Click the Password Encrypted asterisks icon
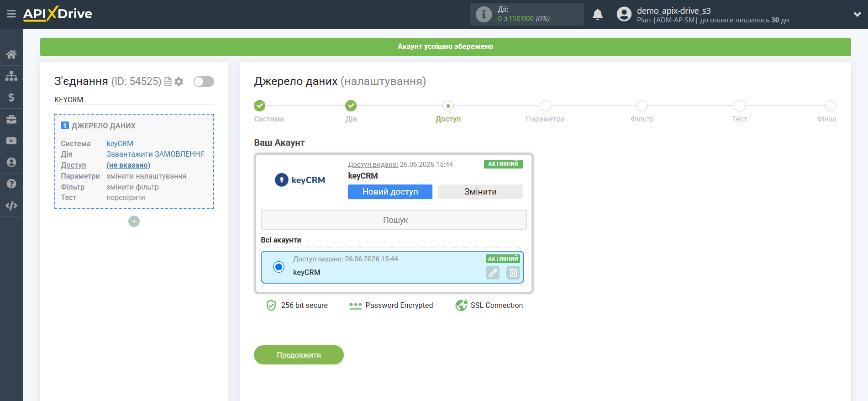868x401 pixels. (x=356, y=306)
